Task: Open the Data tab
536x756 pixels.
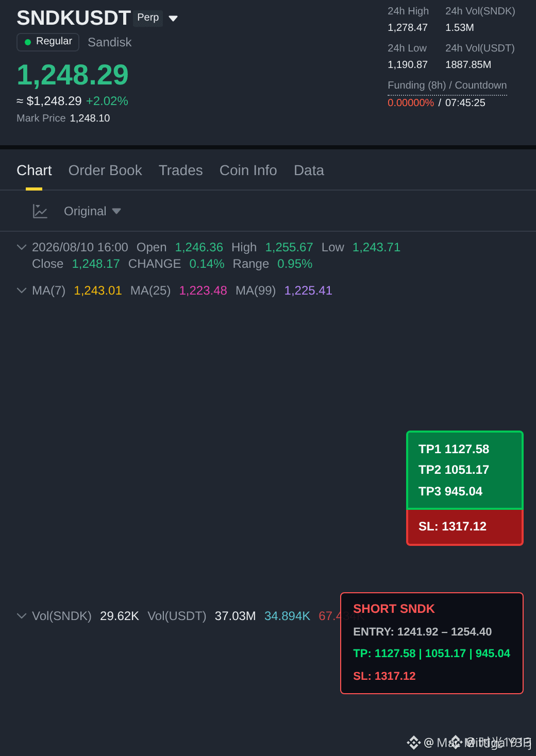Action: (309, 170)
